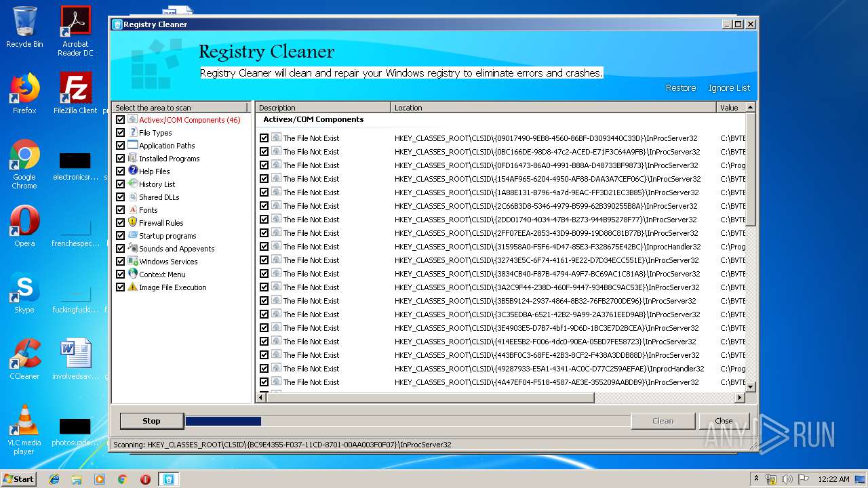This screenshot has width=868, height=488.
Task: Click the Select the area to scan header
Action: click(x=180, y=107)
